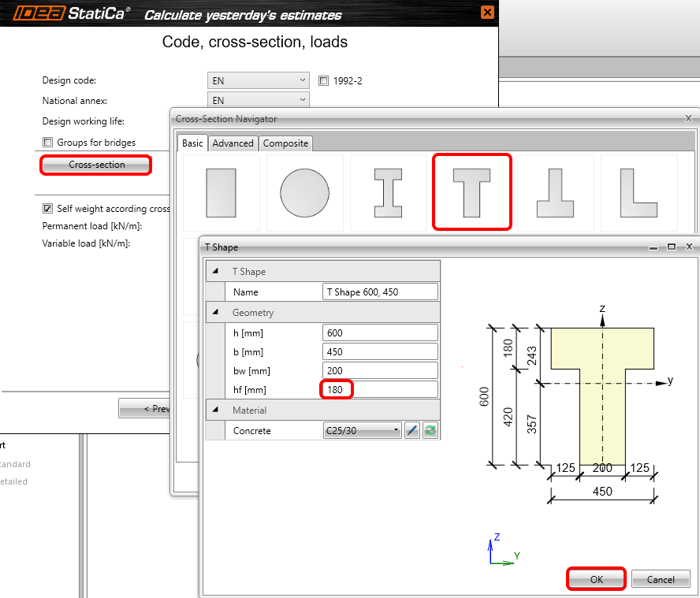The height and width of the screenshot is (598, 700).
Task: Click the T Shape Name field
Action: point(380,292)
